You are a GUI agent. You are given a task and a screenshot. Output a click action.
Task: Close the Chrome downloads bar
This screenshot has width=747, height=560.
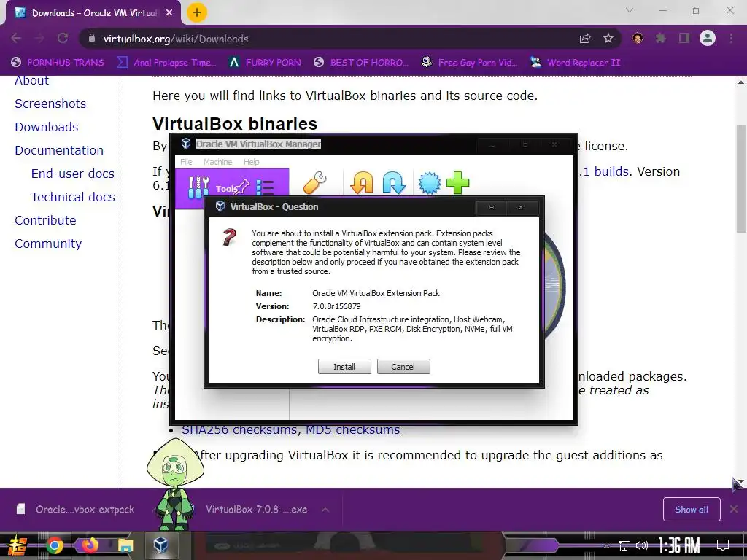tap(734, 509)
